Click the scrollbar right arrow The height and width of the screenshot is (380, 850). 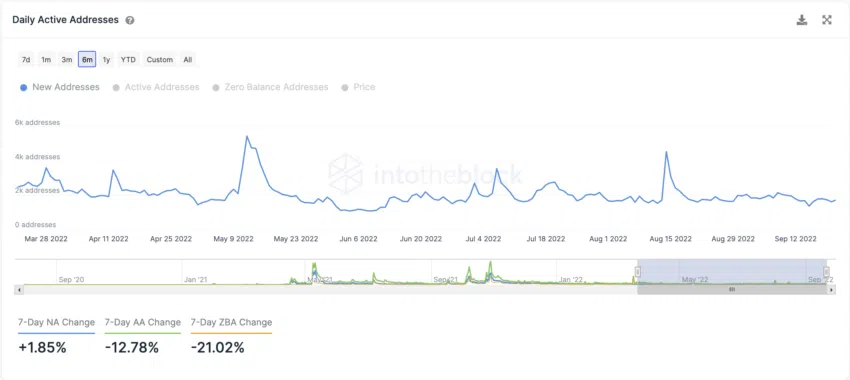point(831,290)
